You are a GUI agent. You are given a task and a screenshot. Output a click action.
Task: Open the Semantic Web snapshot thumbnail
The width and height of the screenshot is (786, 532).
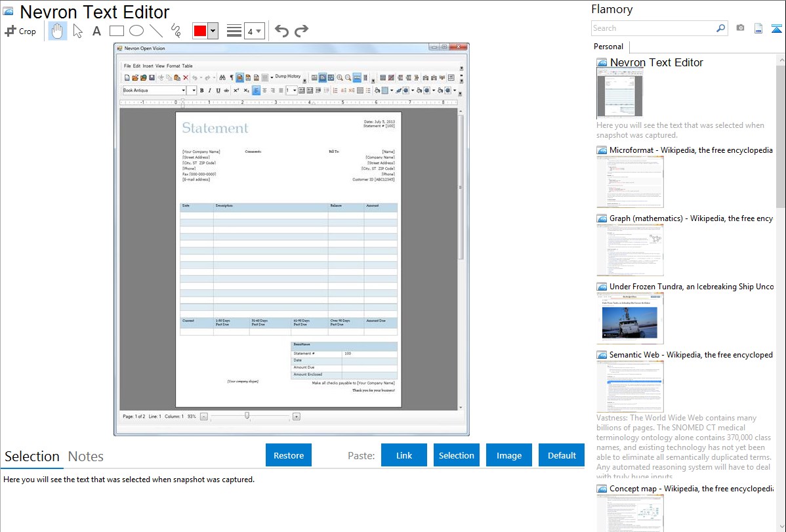pos(630,386)
